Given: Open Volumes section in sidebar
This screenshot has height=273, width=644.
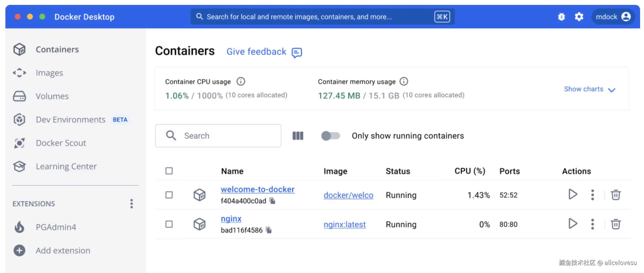Looking at the screenshot, I should coord(52,96).
